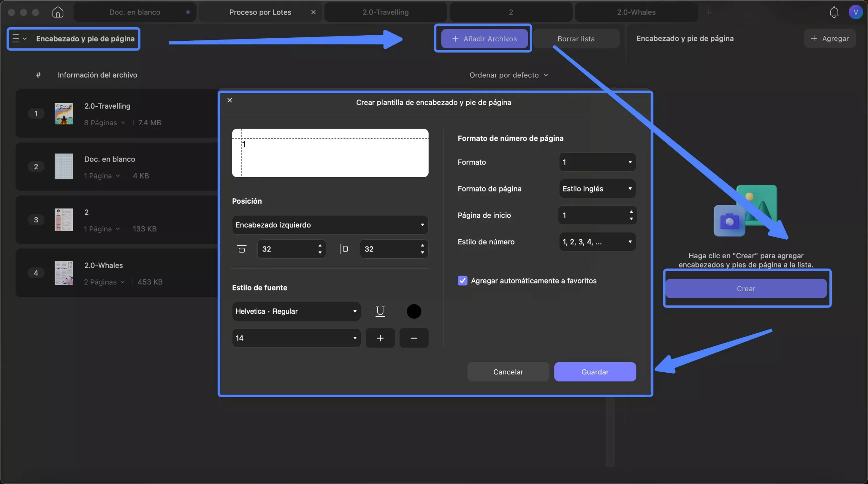This screenshot has height=484, width=868.
Task: Open the Encabezado izquierdo position dropdown
Action: (330, 225)
